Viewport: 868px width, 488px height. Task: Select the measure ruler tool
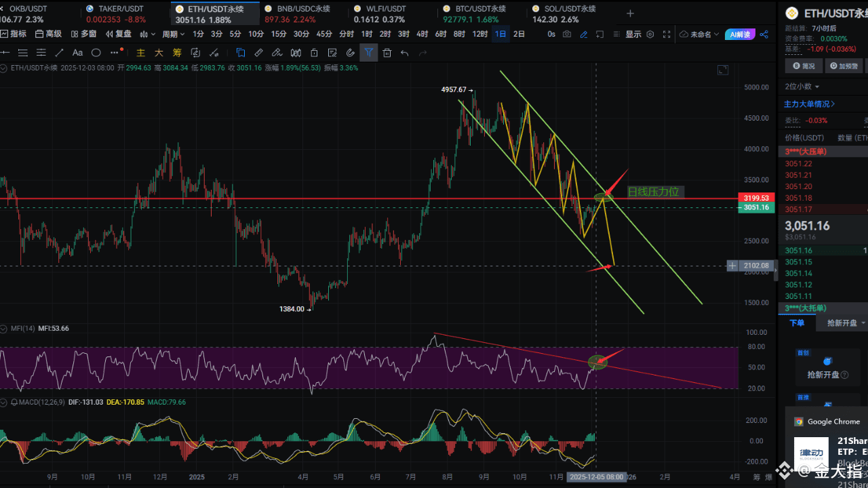(x=258, y=52)
